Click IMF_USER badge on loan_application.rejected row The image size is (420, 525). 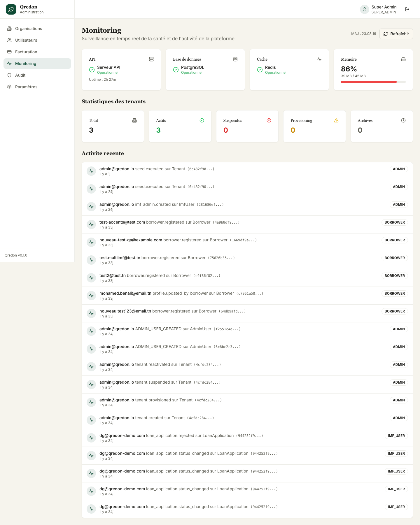pos(396,436)
